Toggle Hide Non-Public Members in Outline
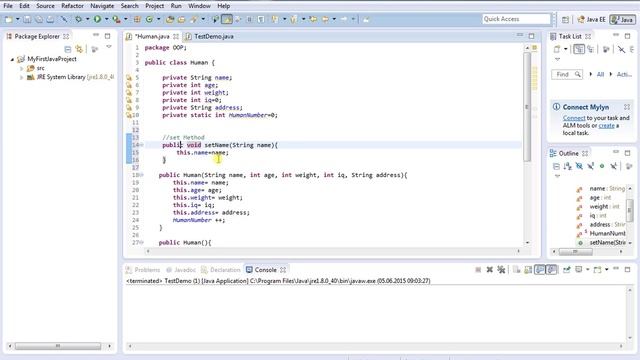640x360 pixels. [602, 166]
